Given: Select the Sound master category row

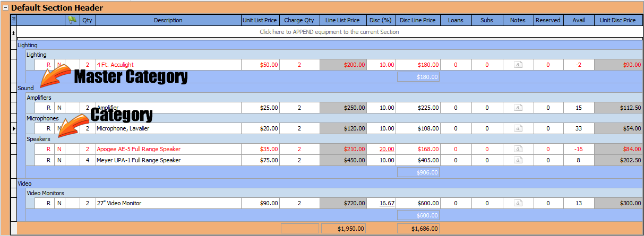Looking at the screenshot, I should pyautogui.click(x=26, y=88).
